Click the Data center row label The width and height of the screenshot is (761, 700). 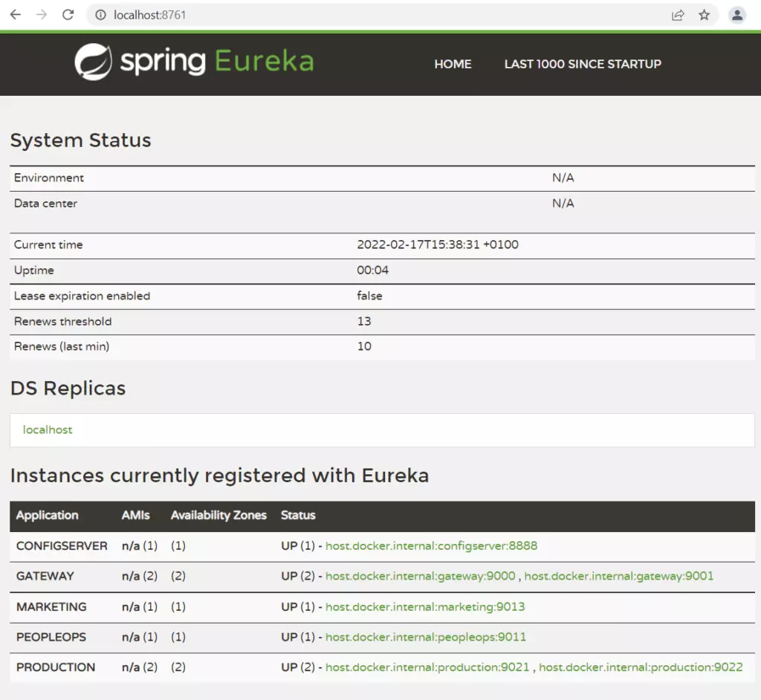(45, 203)
